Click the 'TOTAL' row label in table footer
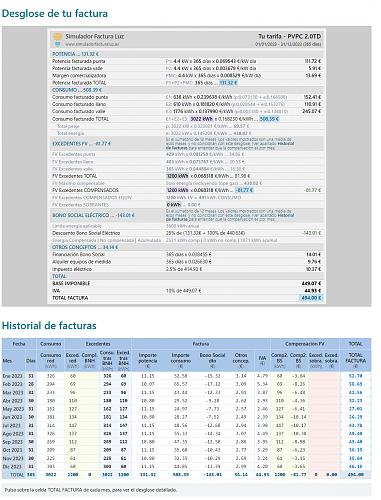Screen dimensions: 381x500 [x=17, y=475]
